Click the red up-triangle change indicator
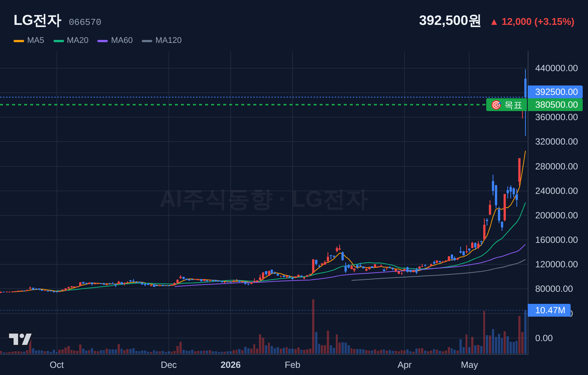This screenshot has width=588, height=375. click(494, 22)
